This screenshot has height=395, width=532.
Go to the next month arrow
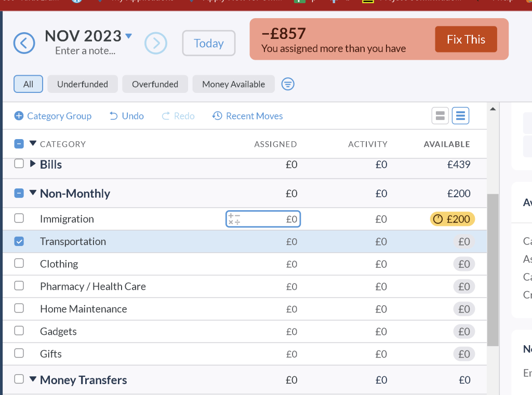tap(156, 43)
